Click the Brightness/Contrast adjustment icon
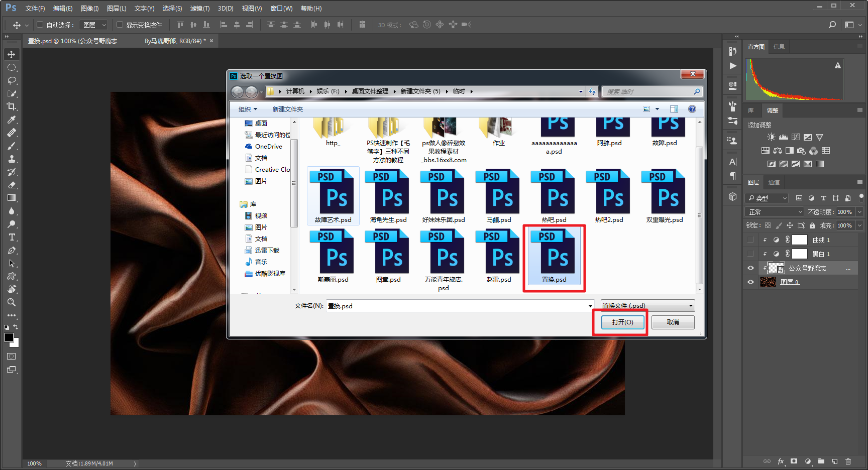868x470 pixels. coord(771,137)
